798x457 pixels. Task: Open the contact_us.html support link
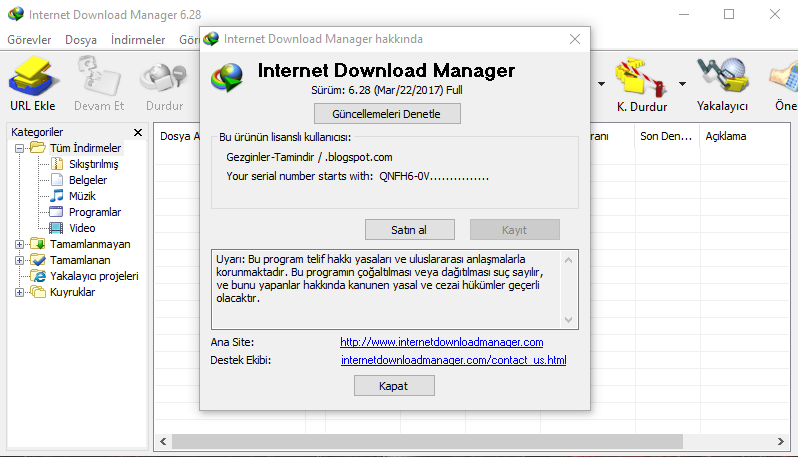pos(453,360)
